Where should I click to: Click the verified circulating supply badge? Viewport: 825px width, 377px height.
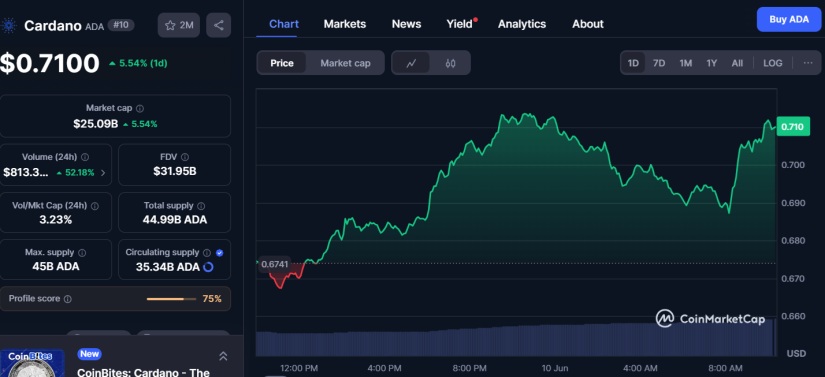(219, 253)
